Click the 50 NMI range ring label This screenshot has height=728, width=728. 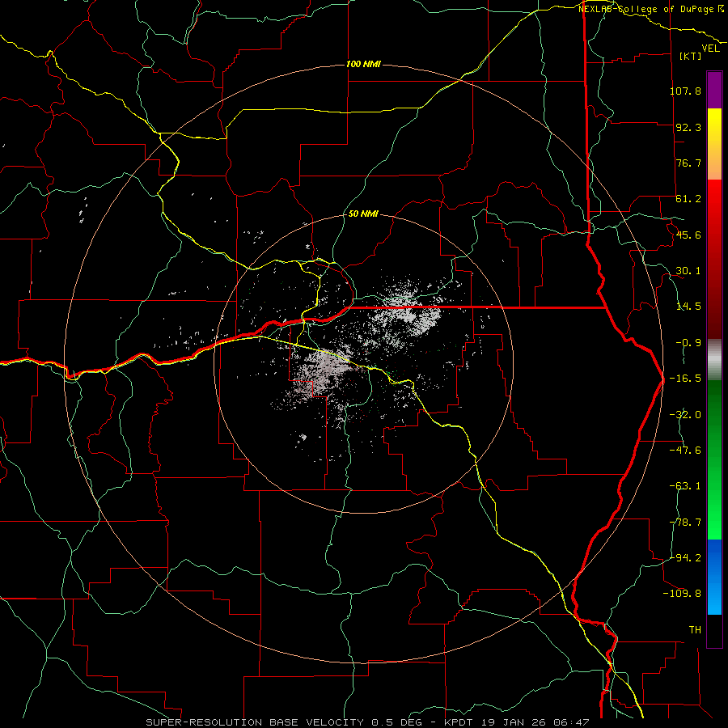363,214
